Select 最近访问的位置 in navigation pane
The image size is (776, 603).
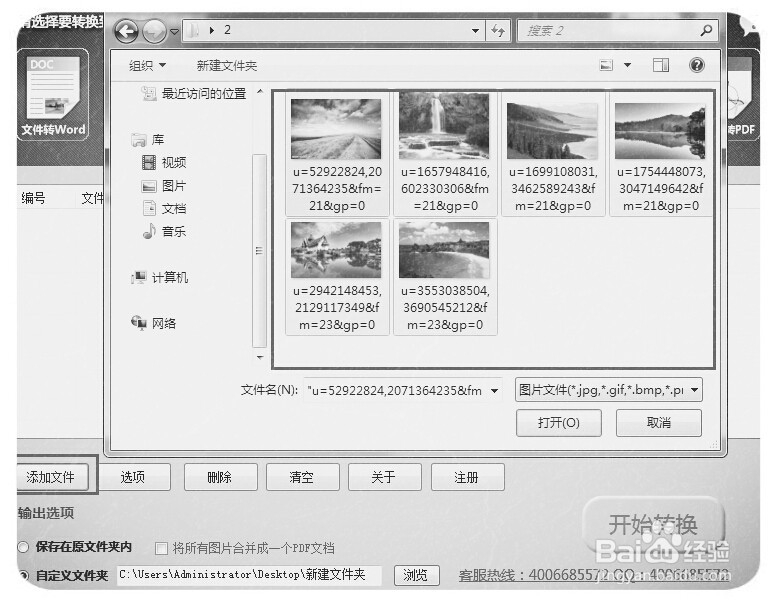click(x=194, y=94)
